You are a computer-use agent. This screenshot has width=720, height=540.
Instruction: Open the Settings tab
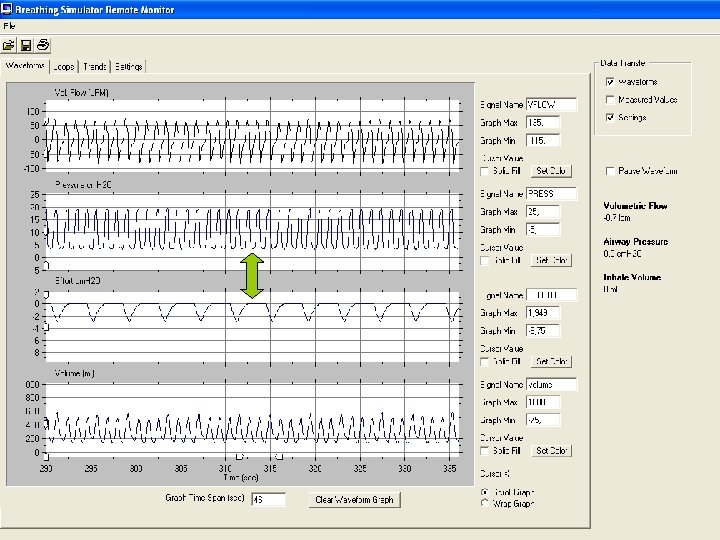pyautogui.click(x=128, y=66)
